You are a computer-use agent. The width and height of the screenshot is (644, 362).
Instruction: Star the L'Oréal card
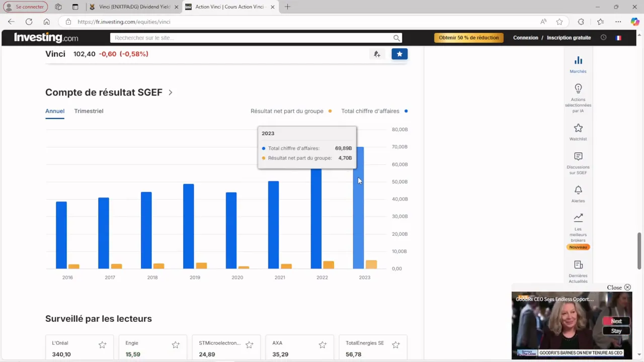point(103,345)
